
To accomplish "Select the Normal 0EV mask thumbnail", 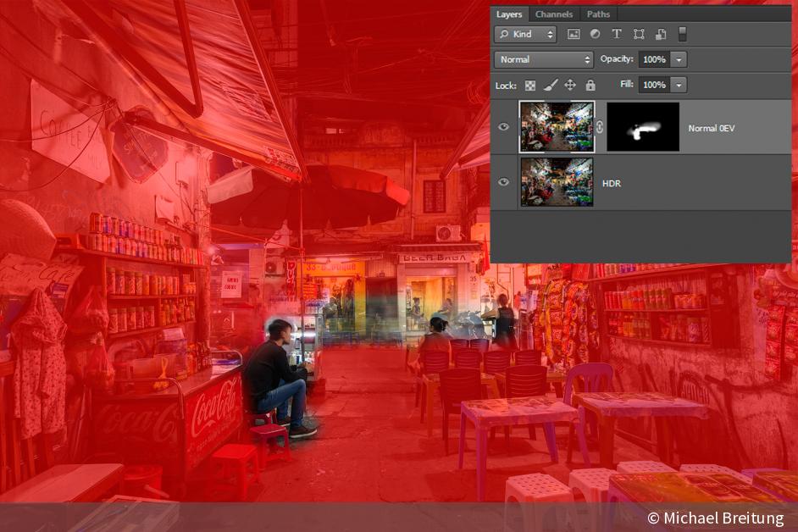I will 642,128.
